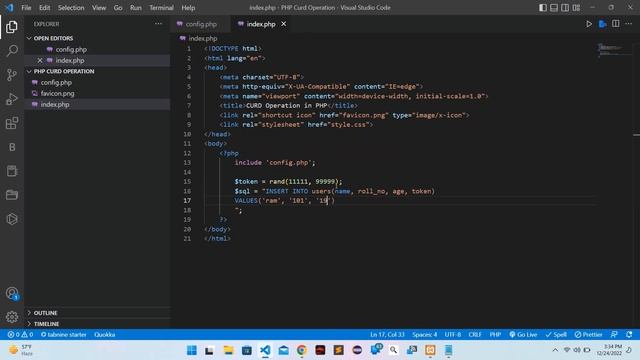
Task: Close index.php tab with the X
Action: pyautogui.click(x=284, y=24)
